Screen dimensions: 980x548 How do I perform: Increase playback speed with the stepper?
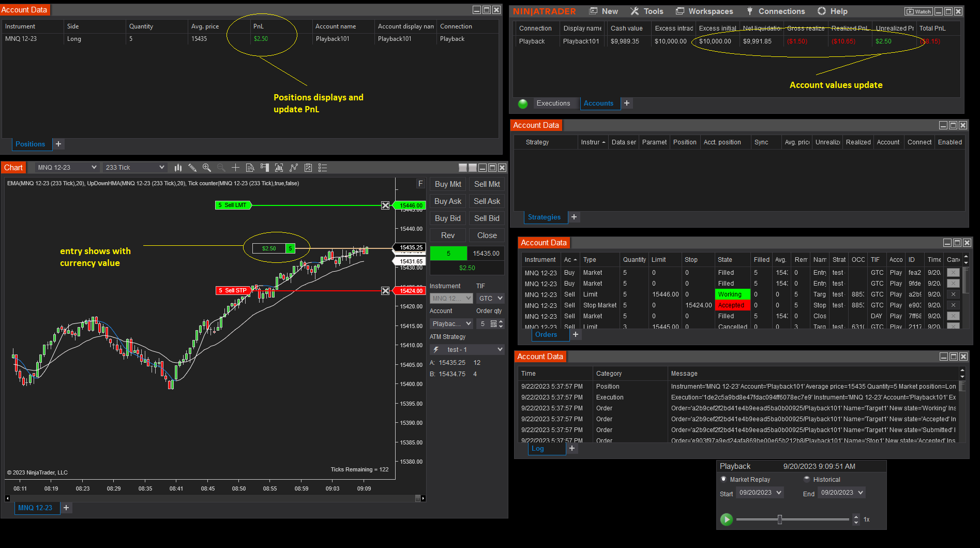click(856, 517)
